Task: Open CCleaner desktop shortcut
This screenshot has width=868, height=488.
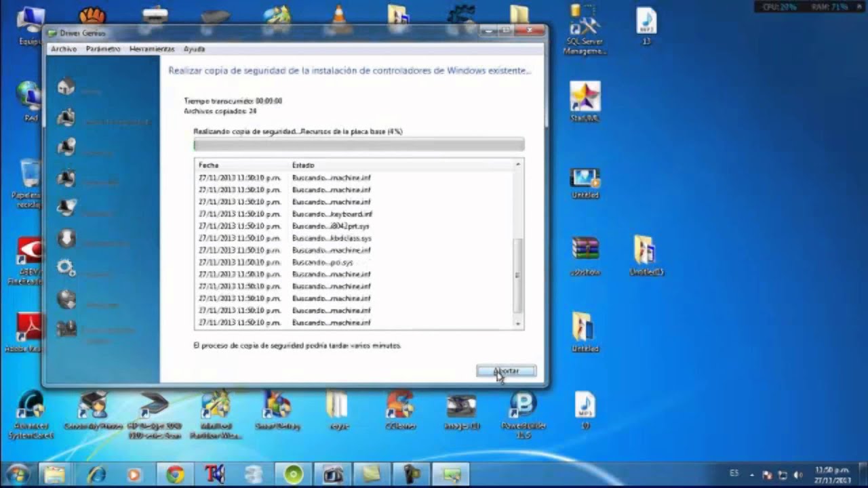Action: tap(400, 411)
